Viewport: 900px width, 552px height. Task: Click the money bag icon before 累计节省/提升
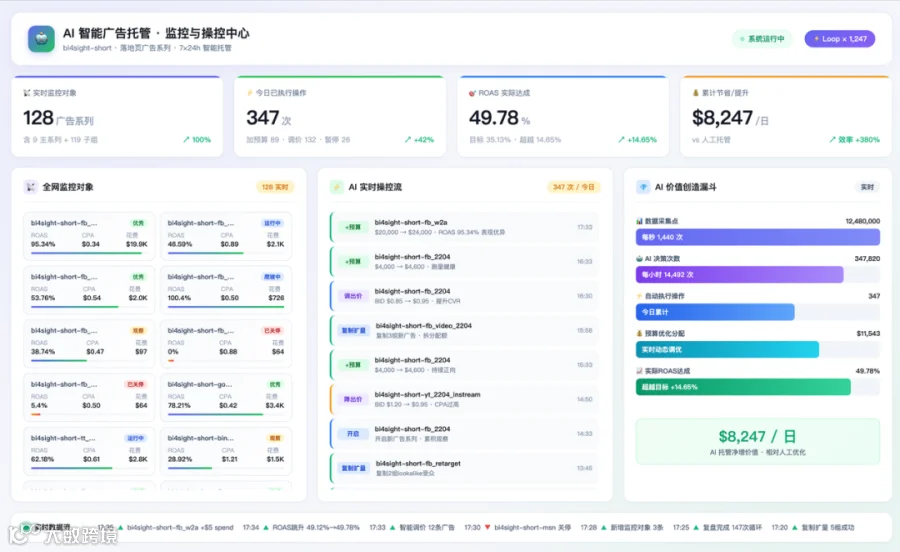point(696,93)
